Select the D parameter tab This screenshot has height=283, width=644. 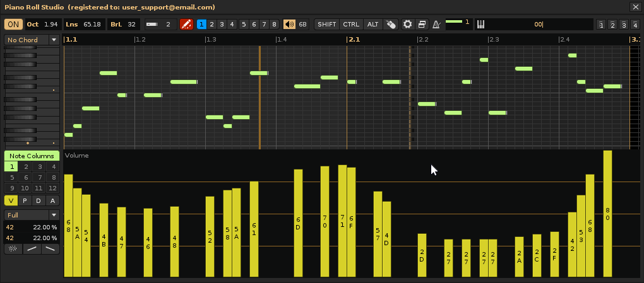(x=39, y=201)
